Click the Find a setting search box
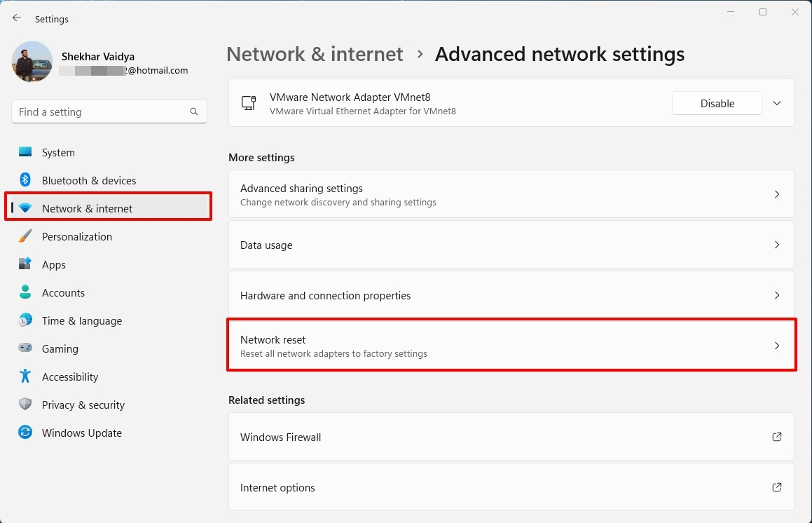 point(109,111)
